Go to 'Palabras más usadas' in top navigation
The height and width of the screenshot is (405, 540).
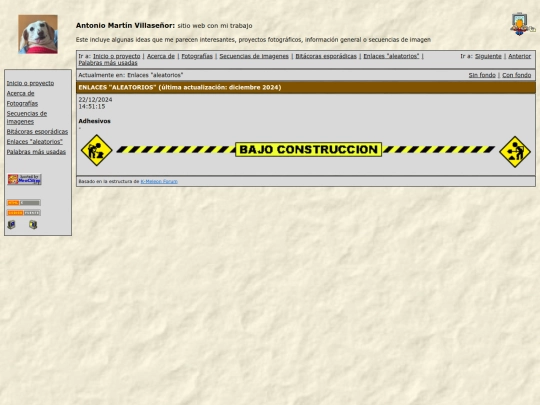pos(108,63)
